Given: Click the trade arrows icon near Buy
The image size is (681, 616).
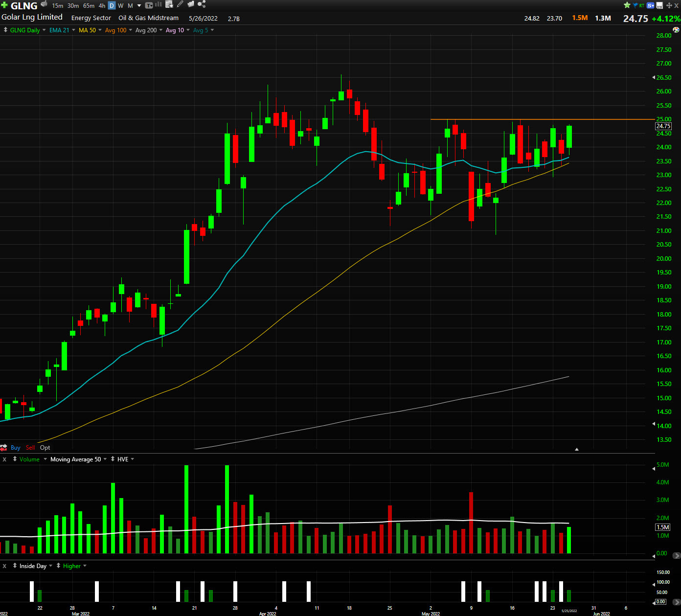Looking at the screenshot, I should (x=4, y=448).
